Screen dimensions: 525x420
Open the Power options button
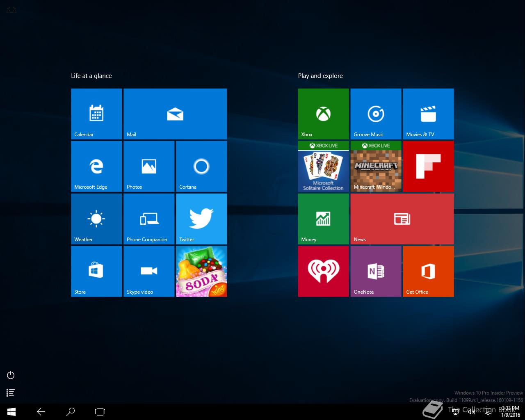click(11, 375)
